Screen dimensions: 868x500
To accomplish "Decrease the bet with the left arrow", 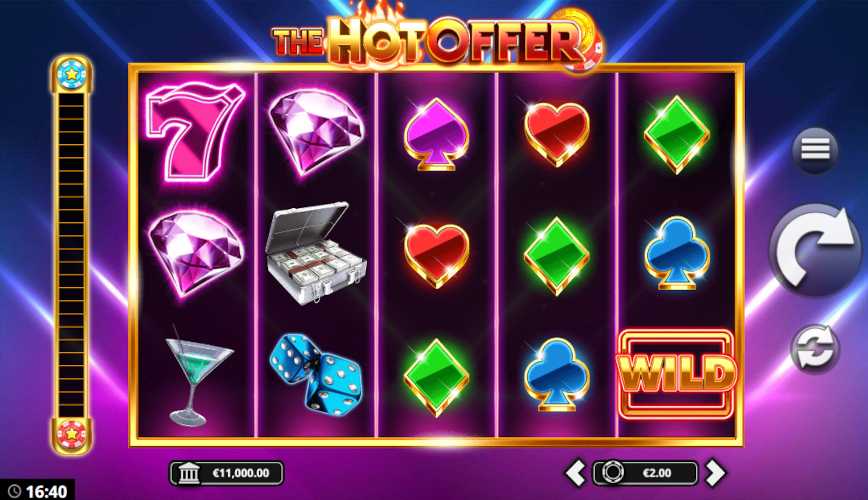I will 575,473.
